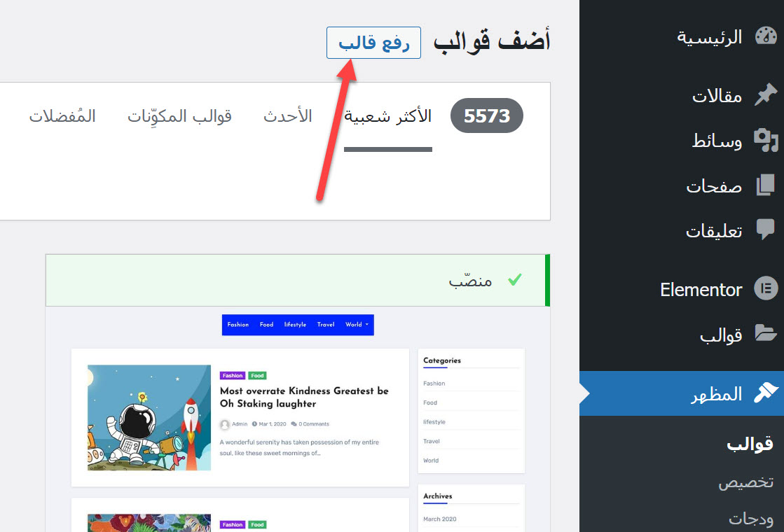Click the Elementor logo icon
Image resolution: width=784 pixels, height=532 pixels.
766,289
